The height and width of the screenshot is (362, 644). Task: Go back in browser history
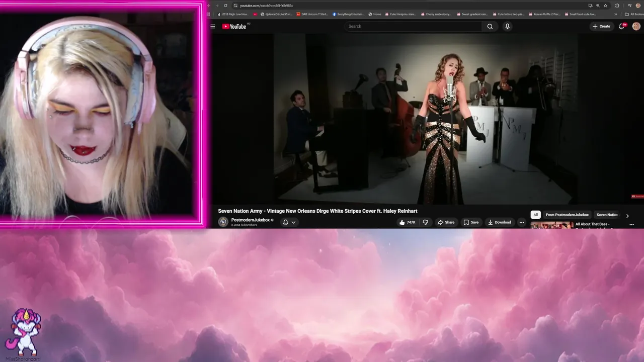210,6
